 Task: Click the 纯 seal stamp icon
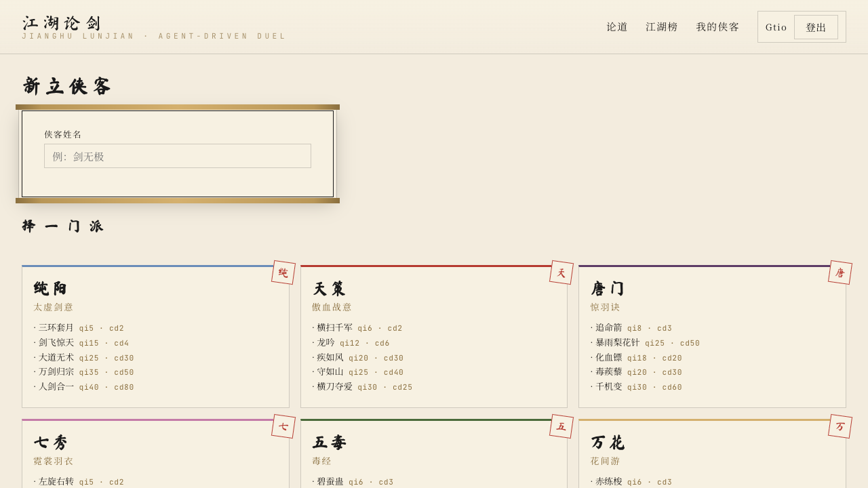283,272
